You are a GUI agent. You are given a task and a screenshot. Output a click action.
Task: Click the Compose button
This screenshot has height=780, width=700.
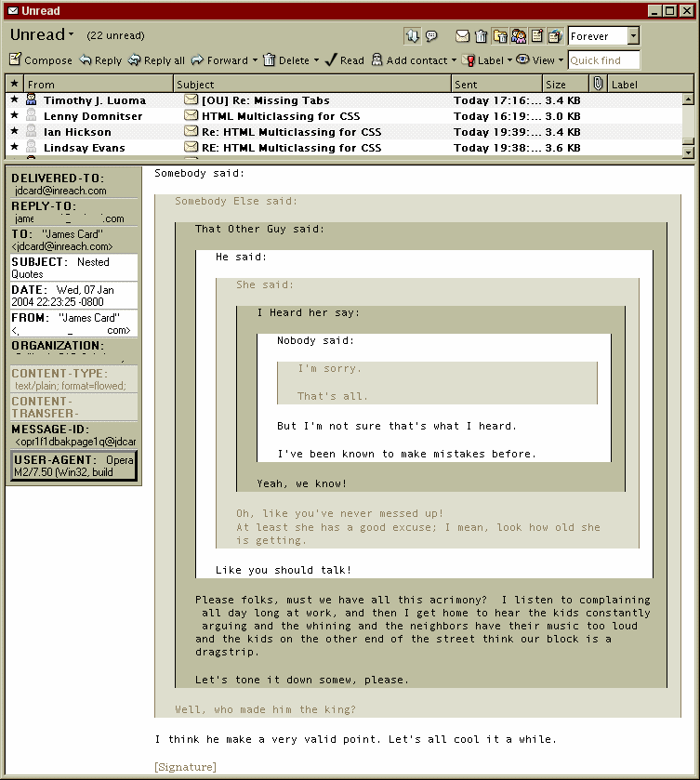coord(41,60)
